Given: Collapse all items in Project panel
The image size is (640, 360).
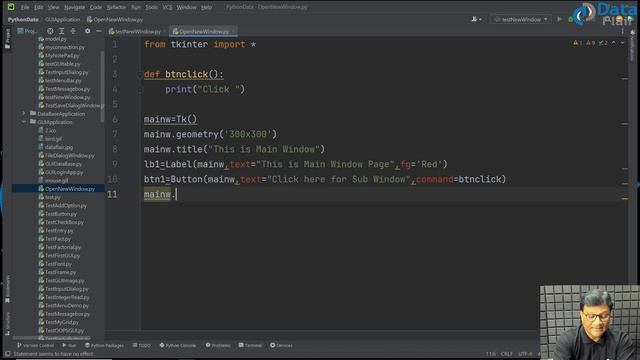Looking at the screenshot, I should point(73,31).
